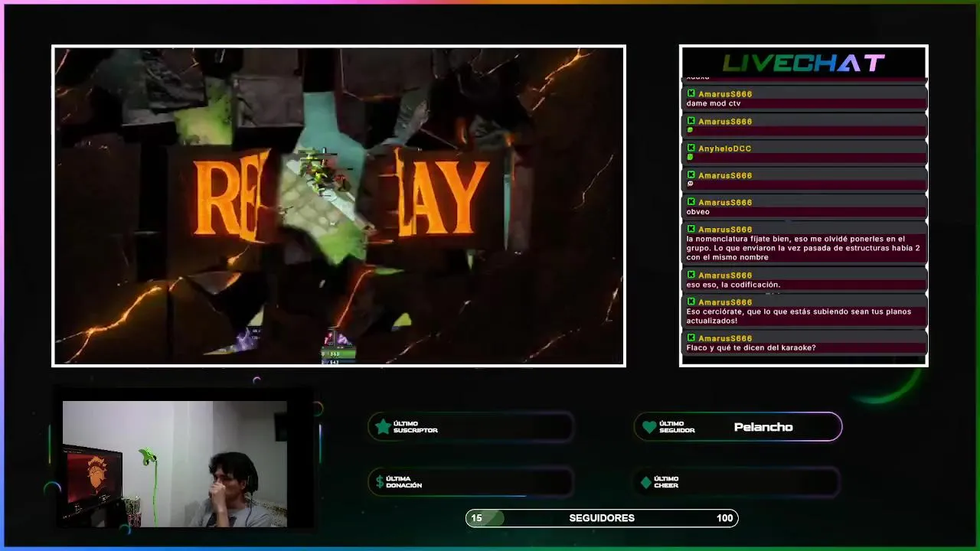Click the dollar icon beside Última Donación
The image size is (980, 551).
coord(380,481)
